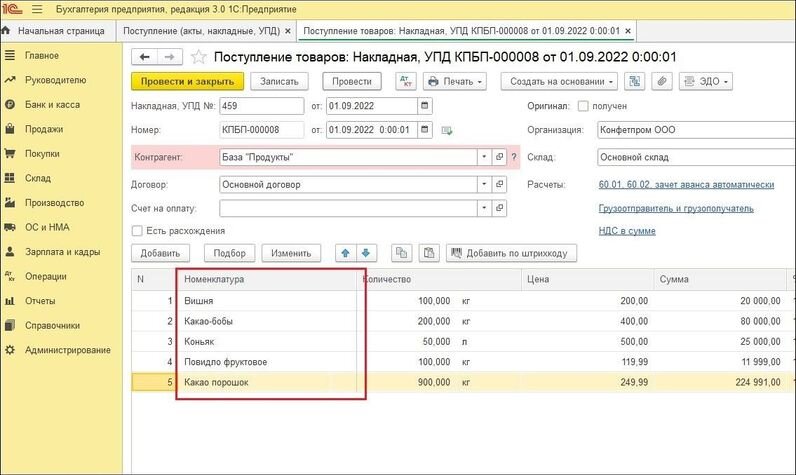The width and height of the screenshot is (796, 475).
Task: Open Операции section in sidebar
Action: coord(46,276)
